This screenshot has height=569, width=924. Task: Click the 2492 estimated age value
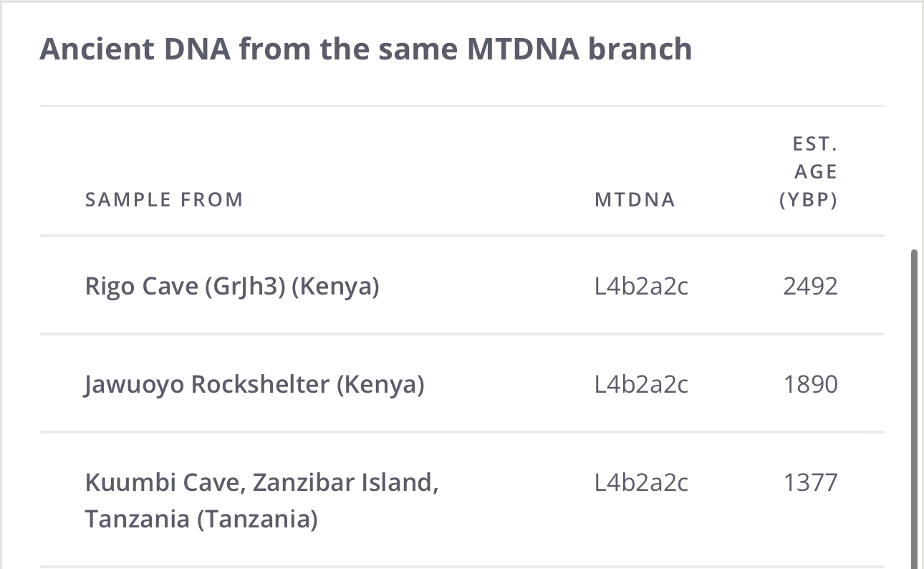tap(810, 287)
